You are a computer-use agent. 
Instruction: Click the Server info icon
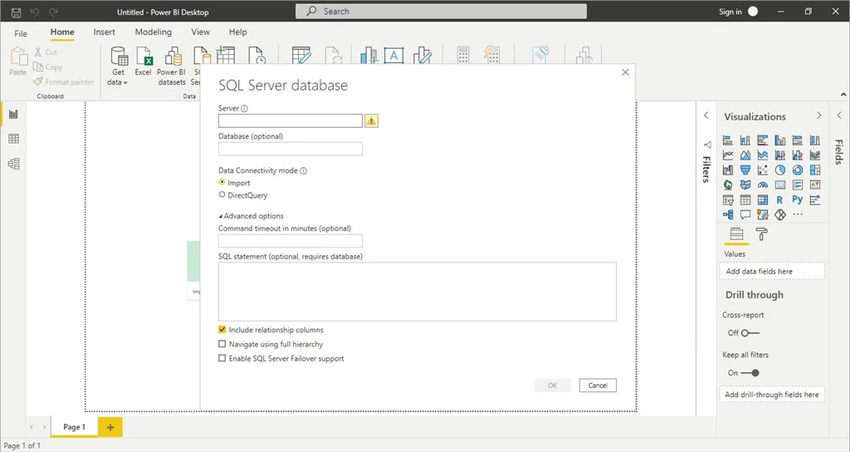pyautogui.click(x=244, y=108)
